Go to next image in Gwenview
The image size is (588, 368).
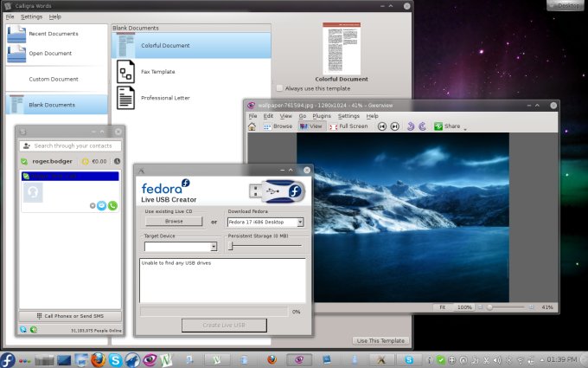(x=394, y=126)
